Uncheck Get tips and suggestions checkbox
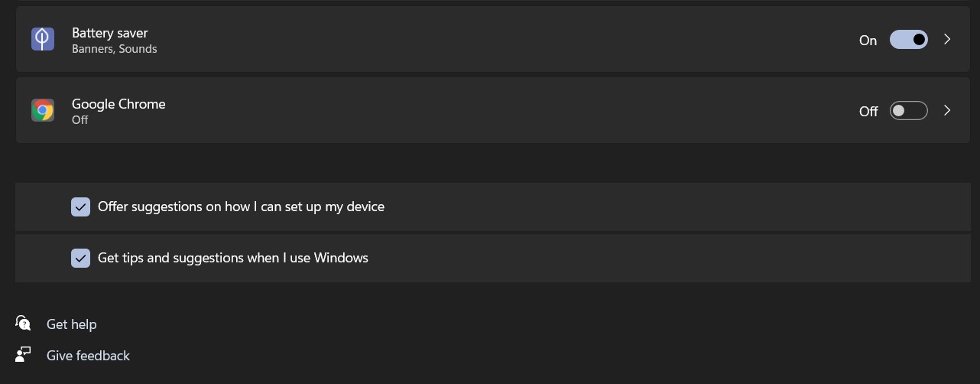Image resolution: width=980 pixels, height=384 pixels. (81, 258)
